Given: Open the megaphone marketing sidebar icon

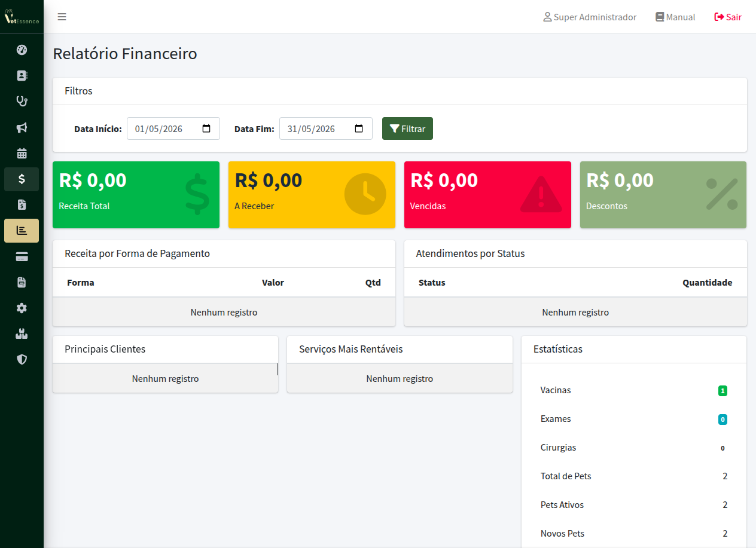Looking at the screenshot, I should tap(22, 127).
